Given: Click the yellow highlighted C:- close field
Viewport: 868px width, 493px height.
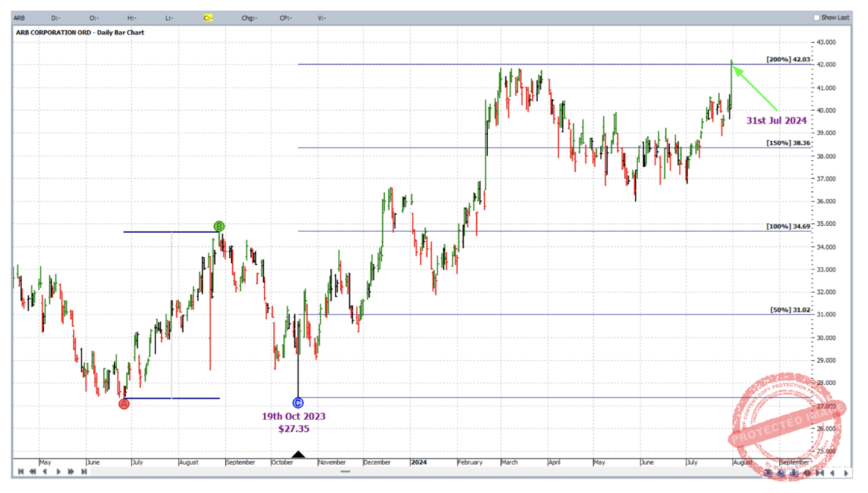Looking at the screenshot, I should tap(208, 18).
